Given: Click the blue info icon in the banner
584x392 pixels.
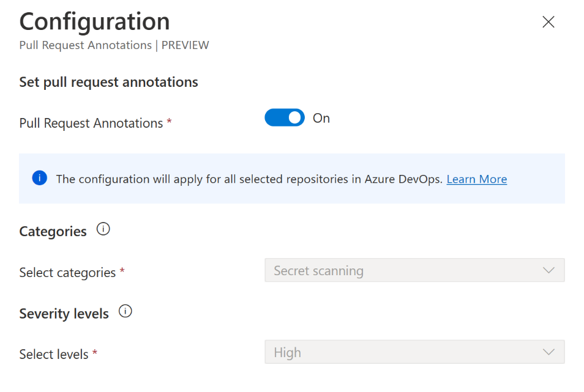Looking at the screenshot, I should point(40,179).
